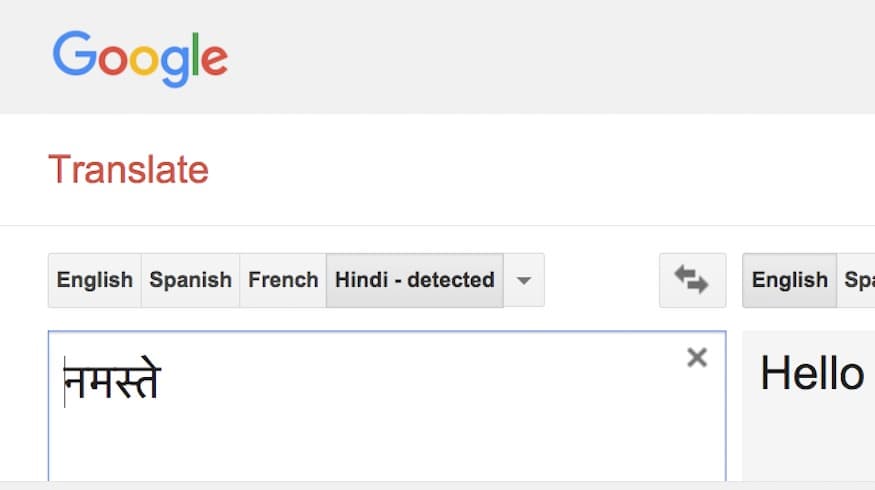This screenshot has width=875, height=490.
Task: Click the blue capital G in the Google logo
Action: click(x=73, y=54)
